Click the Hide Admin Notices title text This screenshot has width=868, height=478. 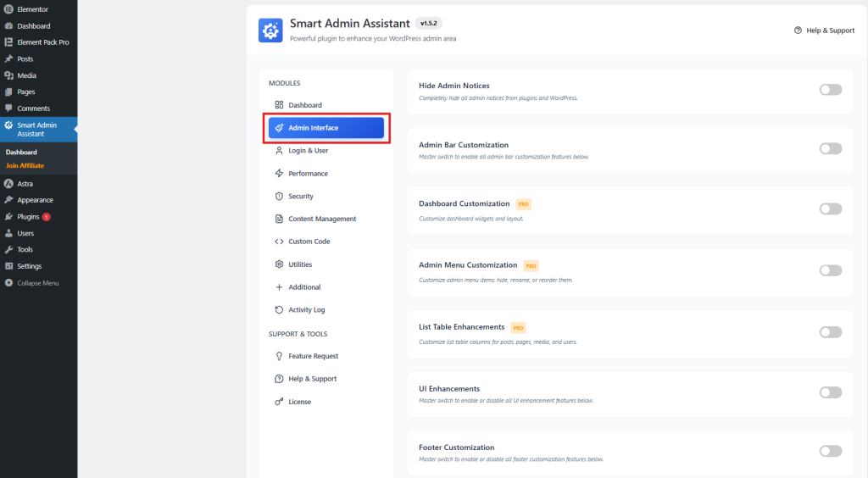[x=454, y=86]
